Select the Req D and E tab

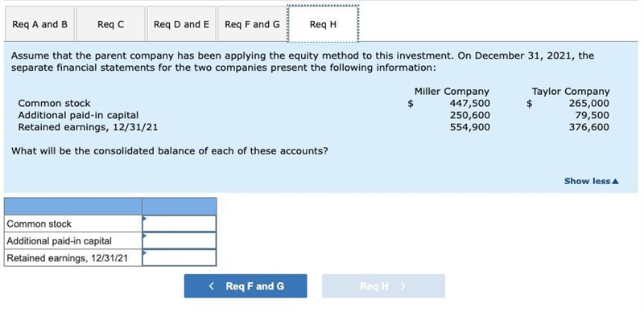click(181, 24)
